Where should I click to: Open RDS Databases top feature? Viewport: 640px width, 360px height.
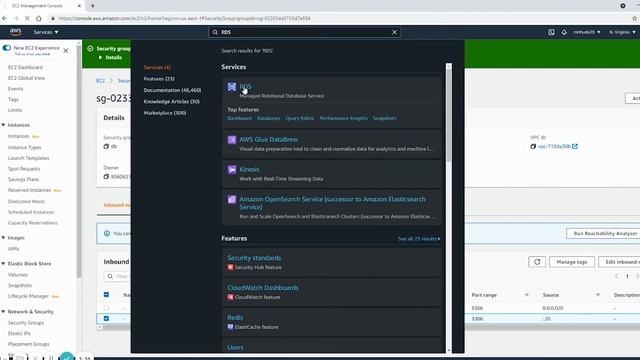click(269, 118)
